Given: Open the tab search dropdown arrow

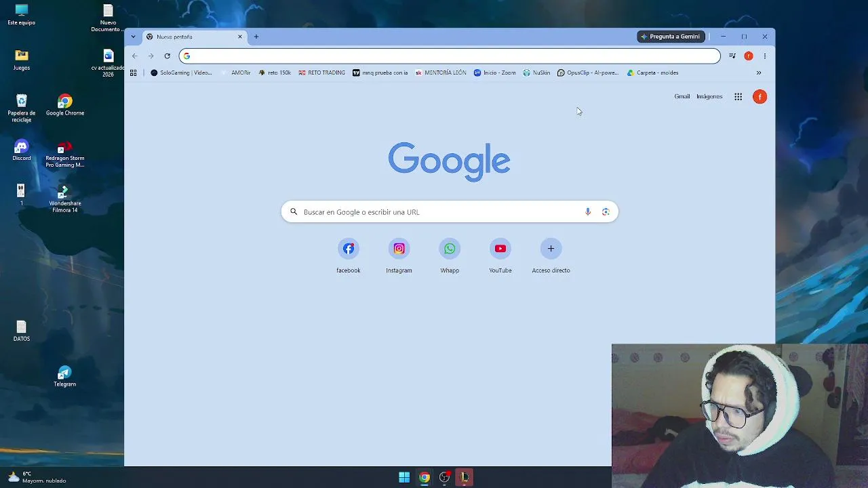Looking at the screenshot, I should (133, 37).
